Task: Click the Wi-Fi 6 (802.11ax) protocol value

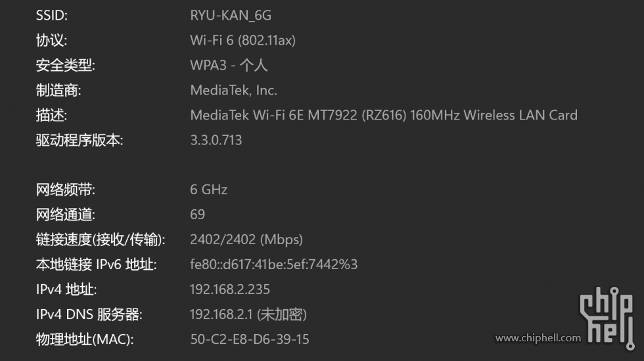Action: coord(242,40)
